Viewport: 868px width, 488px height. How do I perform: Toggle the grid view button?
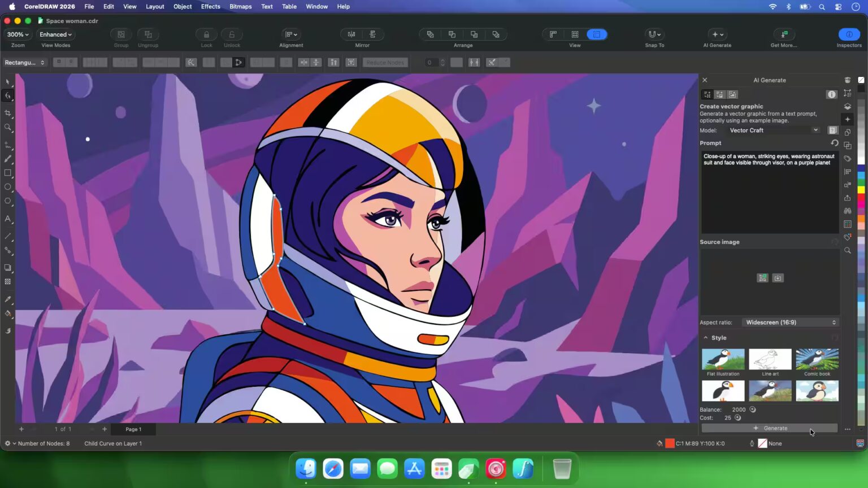click(575, 34)
